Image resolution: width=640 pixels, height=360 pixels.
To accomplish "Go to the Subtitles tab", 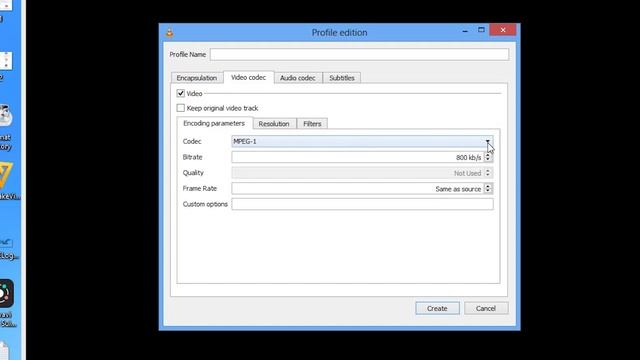I will pos(342,78).
